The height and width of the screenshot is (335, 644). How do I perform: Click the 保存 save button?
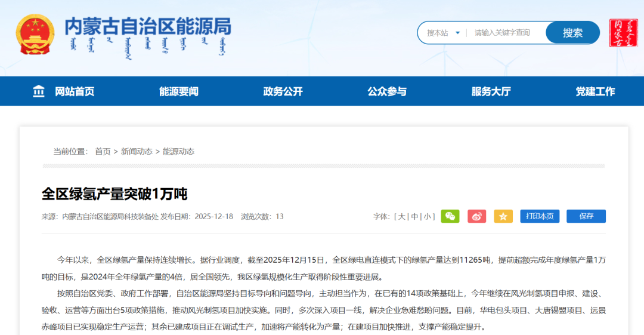(586, 216)
